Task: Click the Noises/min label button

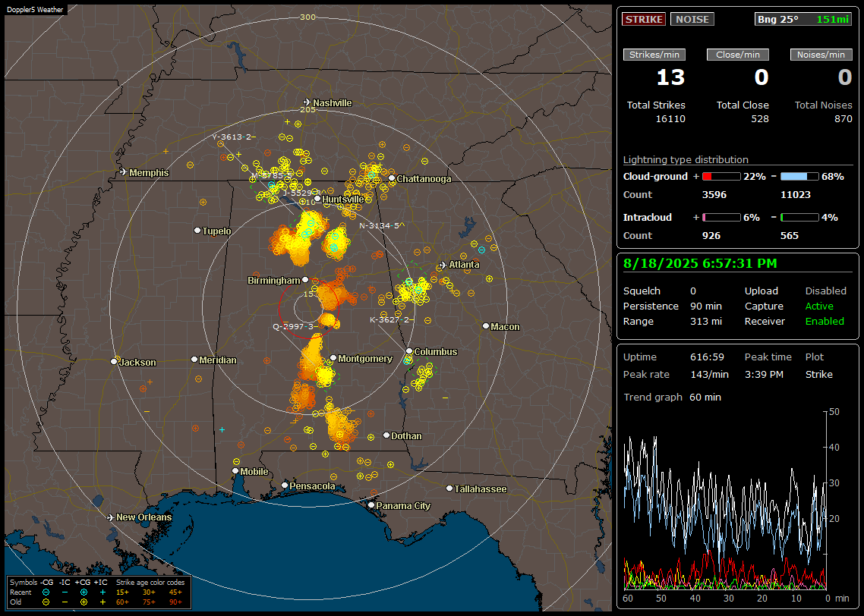Action: (821, 55)
